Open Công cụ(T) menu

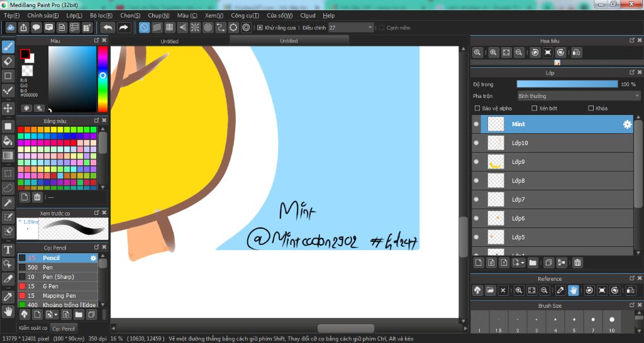[x=245, y=16]
